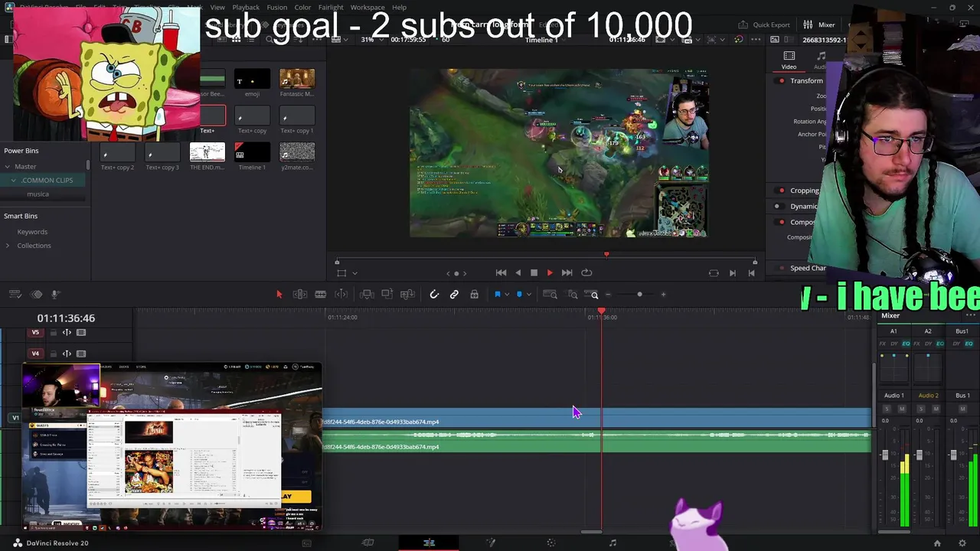The width and height of the screenshot is (980, 551).
Task: Click jog wheel navigation dot control
Action: point(456,273)
